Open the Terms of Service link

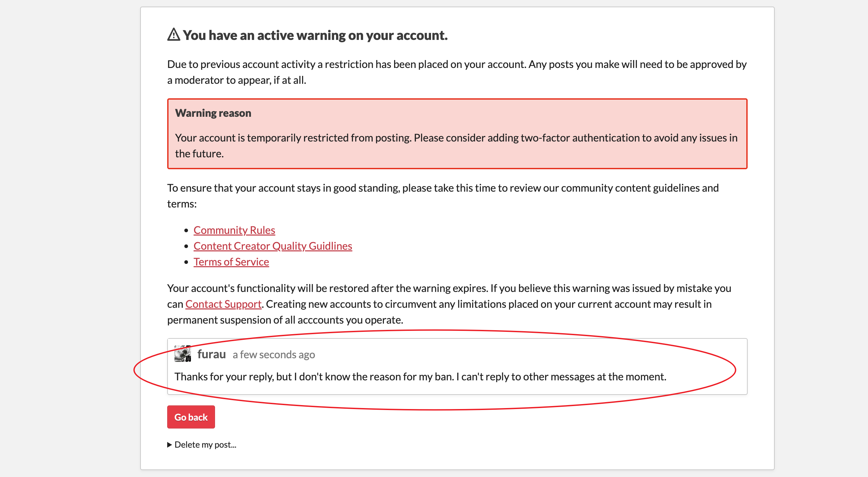click(x=231, y=262)
